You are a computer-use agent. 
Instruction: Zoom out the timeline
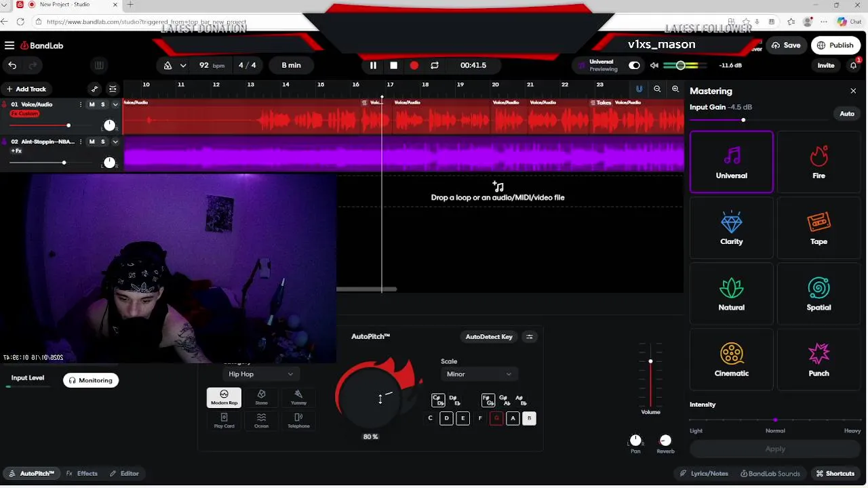(x=657, y=89)
